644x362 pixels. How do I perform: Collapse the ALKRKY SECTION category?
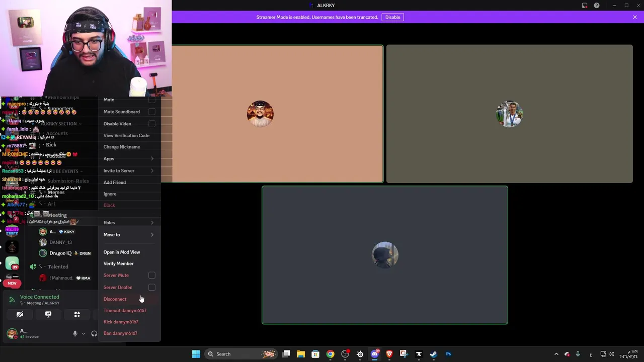[x=59, y=124]
